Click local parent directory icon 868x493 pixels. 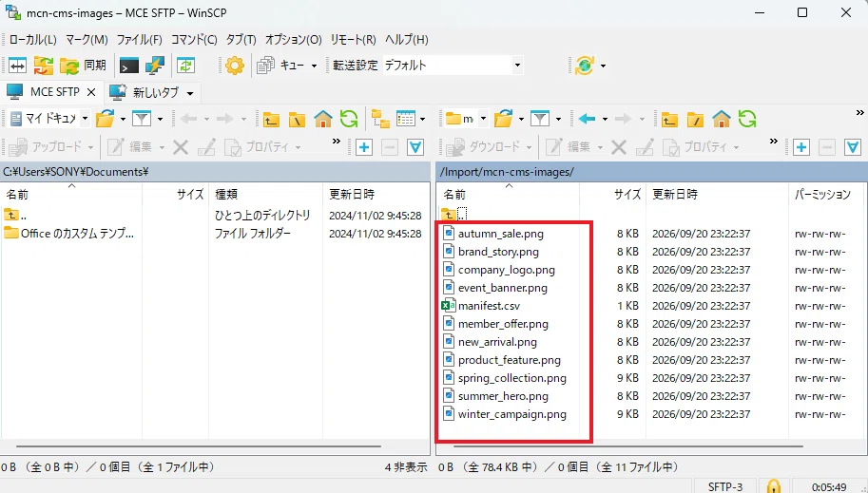(271, 119)
